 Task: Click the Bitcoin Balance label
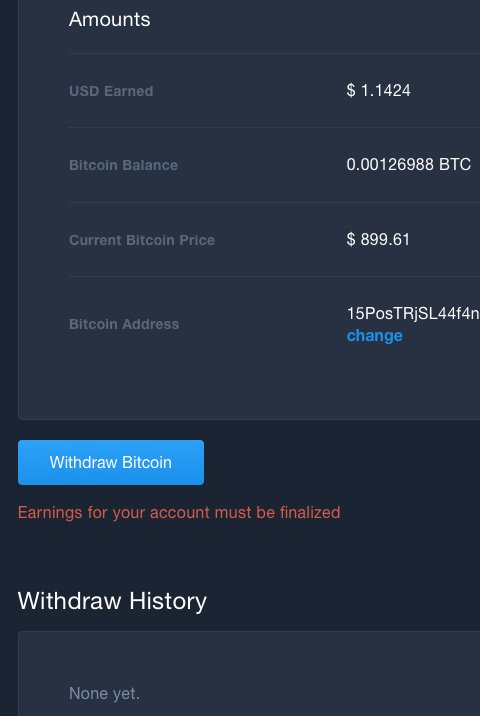(123, 165)
